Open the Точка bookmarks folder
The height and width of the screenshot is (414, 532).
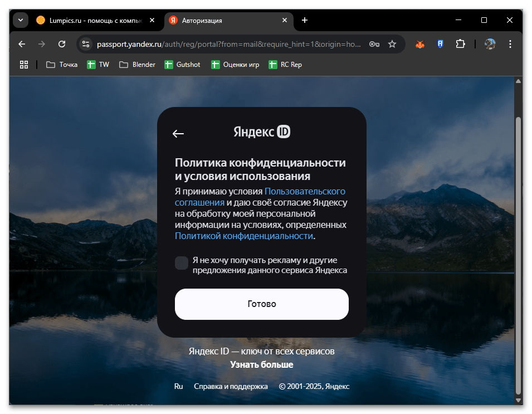click(x=62, y=65)
